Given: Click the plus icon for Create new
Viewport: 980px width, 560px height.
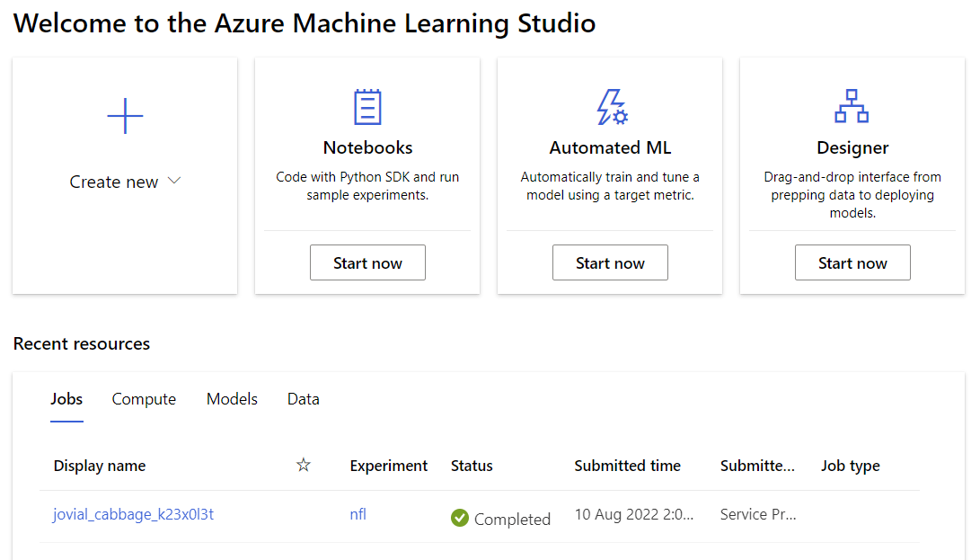Looking at the screenshot, I should coord(125,116).
